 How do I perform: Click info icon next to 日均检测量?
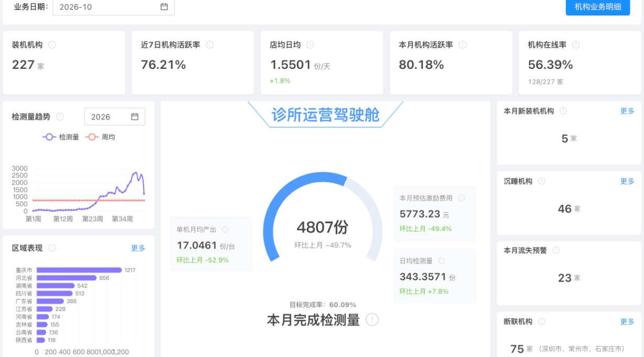coord(442,261)
